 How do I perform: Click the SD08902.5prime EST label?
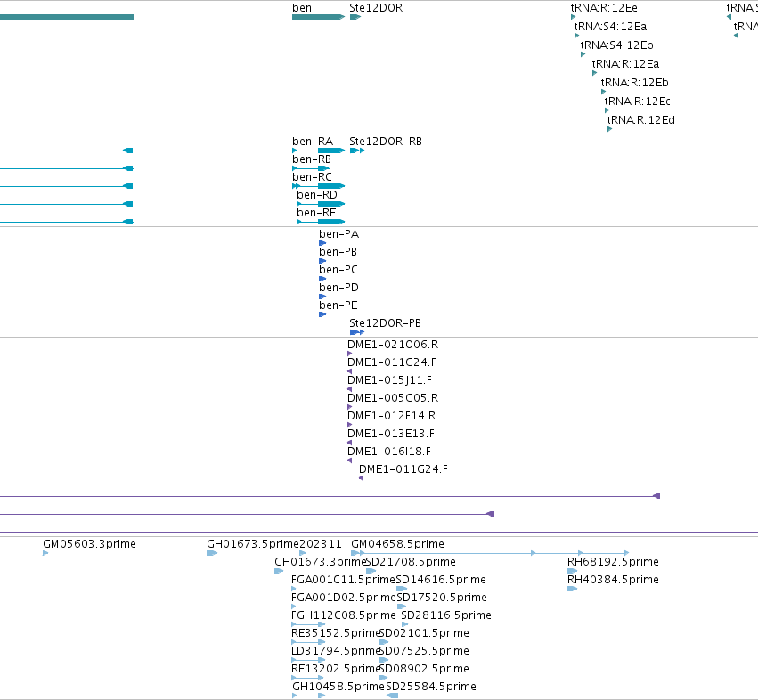425,669
